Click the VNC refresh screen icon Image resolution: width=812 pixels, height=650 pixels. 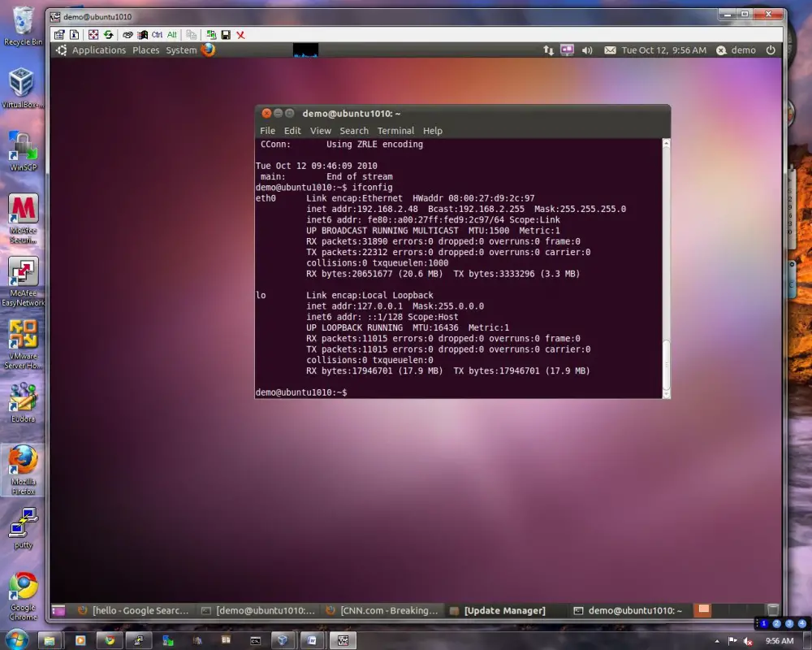[108, 35]
